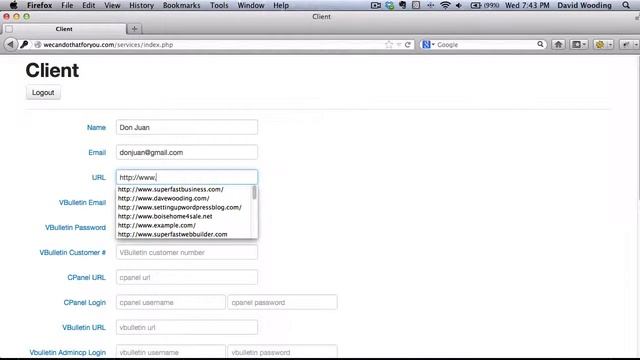Click the VBulletin customer number field
The image size is (640, 360).
click(187, 252)
